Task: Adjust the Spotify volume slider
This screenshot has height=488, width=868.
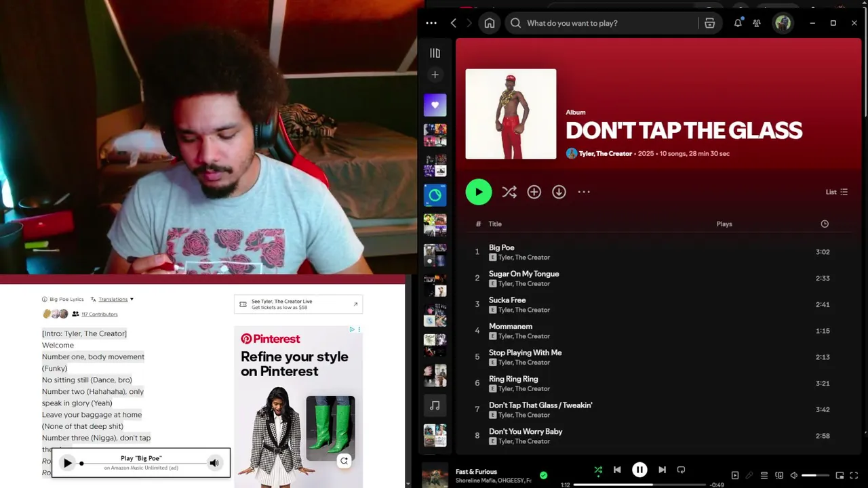Action: (x=816, y=476)
